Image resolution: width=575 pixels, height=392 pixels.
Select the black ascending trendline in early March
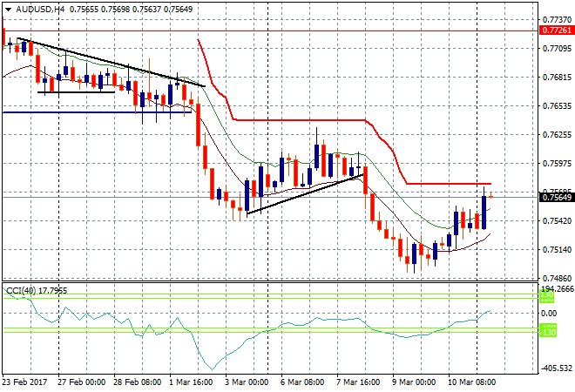coord(305,194)
